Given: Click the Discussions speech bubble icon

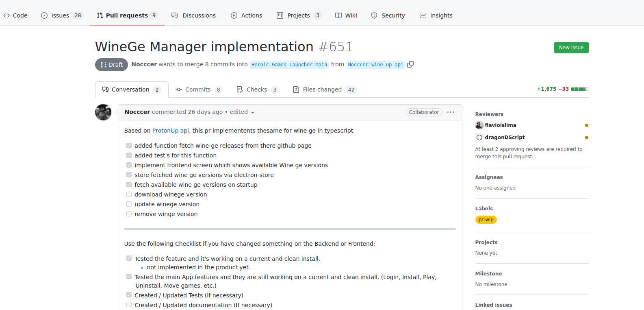Looking at the screenshot, I should click(x=175, y=15).
